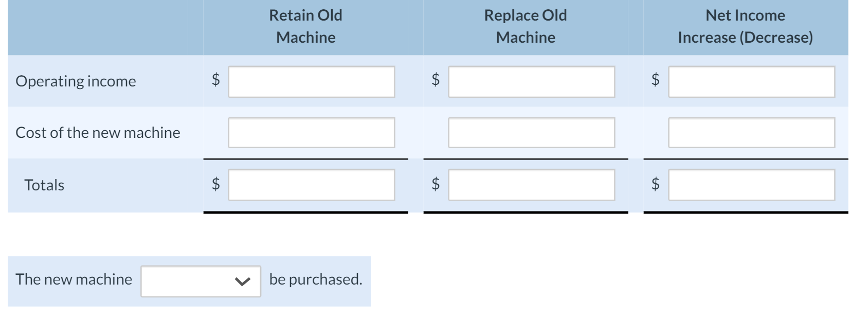Select the Cost of the new machine field under Replace Old Machine
The height and width of the screenshot is (318, 868).
(531, 133)
